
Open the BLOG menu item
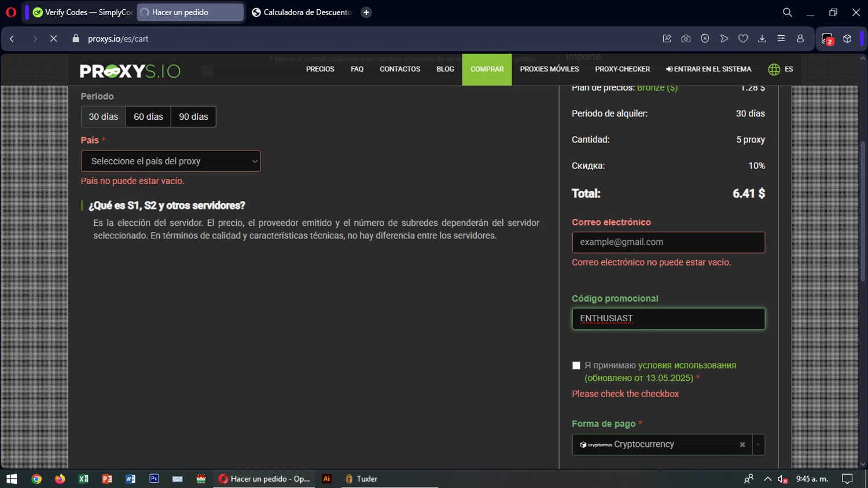445,69
